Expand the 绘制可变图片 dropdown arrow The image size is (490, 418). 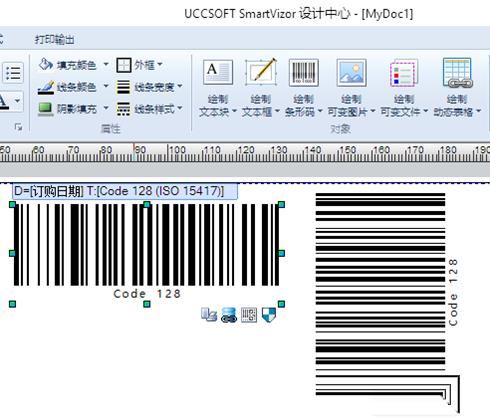[x=372, y=111]
